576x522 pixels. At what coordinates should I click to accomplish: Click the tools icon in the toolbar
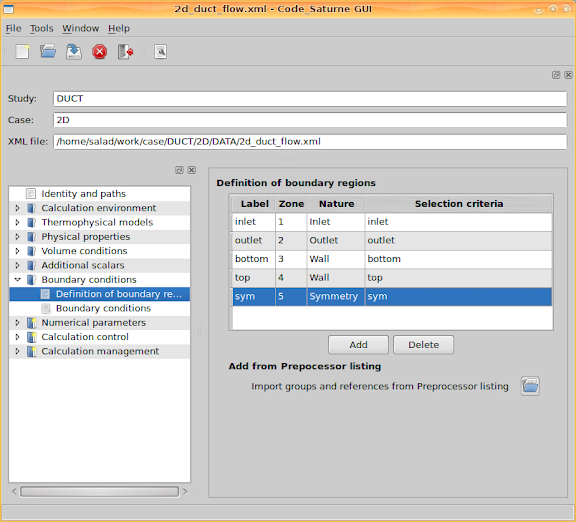pyautogui.click(x=161, y=51)
